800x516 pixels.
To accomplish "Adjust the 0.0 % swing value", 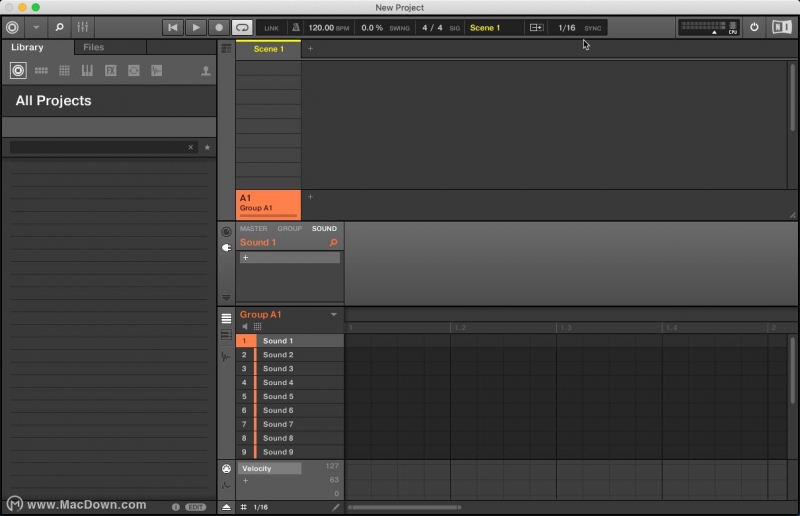I will click(x=372, y=28).
